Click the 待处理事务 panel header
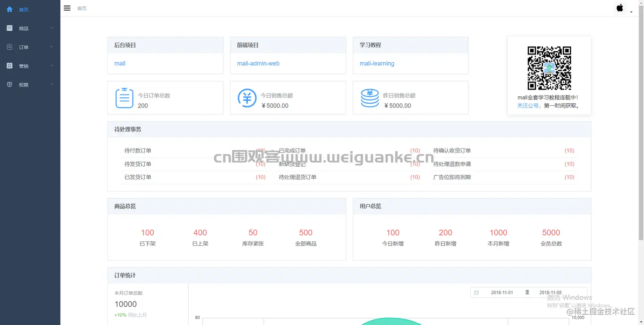Image resolution: width=644 pixels, height=325 pixels. pos(349,129)
